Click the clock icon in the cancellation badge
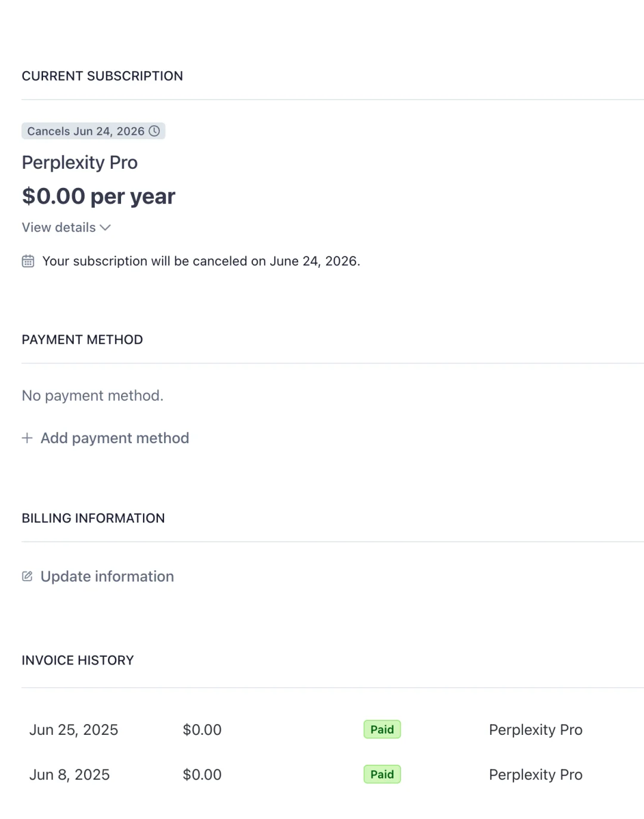Screen dimensions: 644x819 point(154,131)
